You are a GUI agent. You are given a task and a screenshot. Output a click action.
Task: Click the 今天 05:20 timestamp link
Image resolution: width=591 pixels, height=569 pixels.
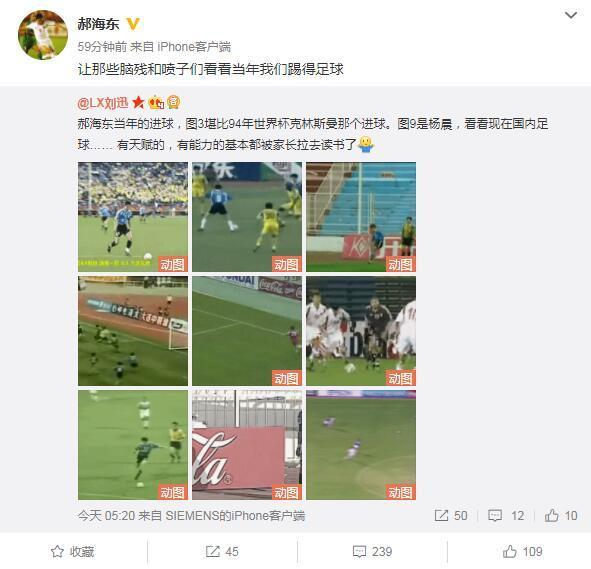click(x=106, y=515)
